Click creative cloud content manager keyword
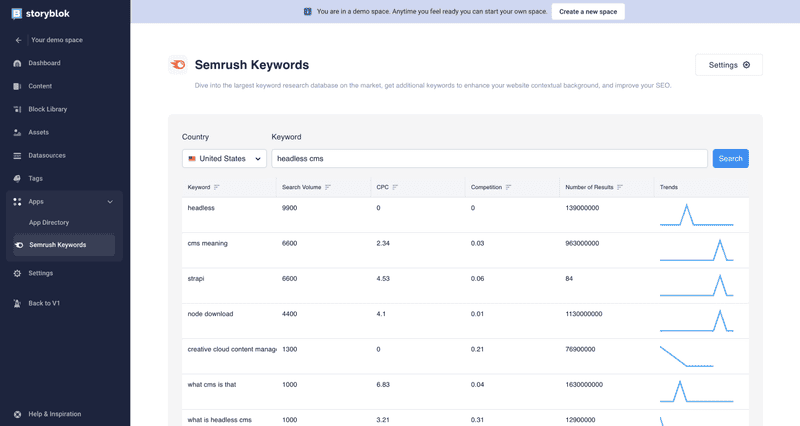 232,349
